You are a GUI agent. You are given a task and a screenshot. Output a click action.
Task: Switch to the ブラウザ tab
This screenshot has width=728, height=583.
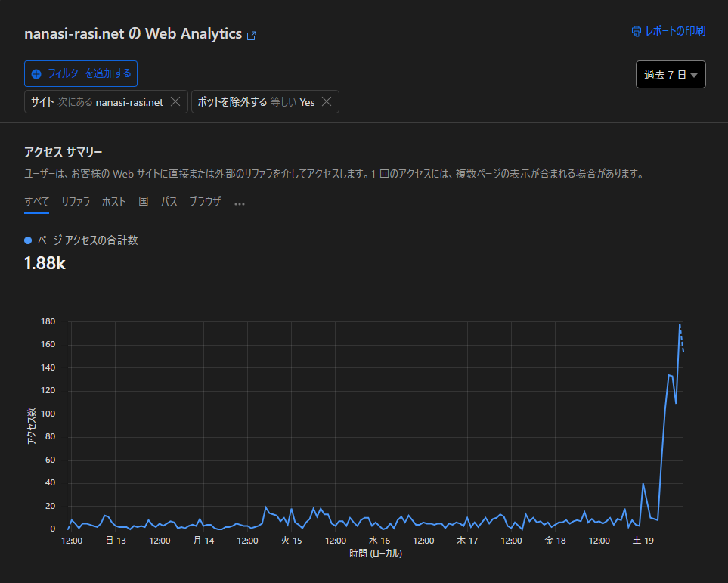pos(205,202)
